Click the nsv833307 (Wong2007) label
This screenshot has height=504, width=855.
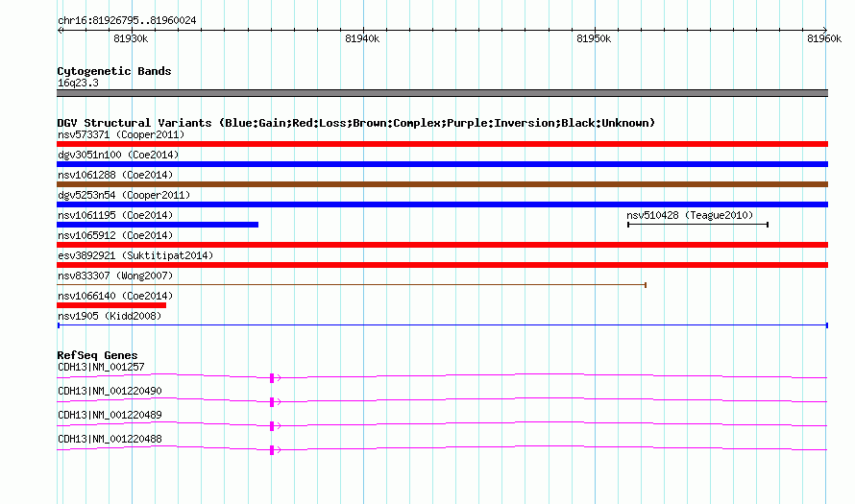pos(115,276)
